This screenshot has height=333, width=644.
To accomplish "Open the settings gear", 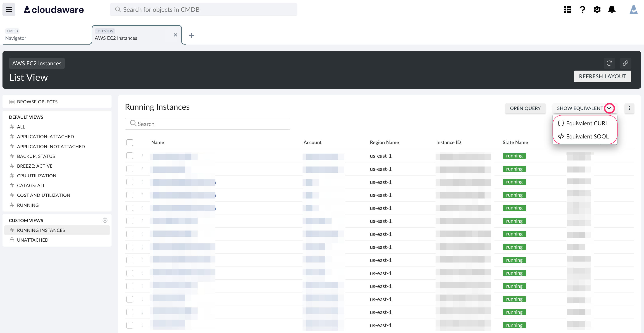I will tap(597, 10).
